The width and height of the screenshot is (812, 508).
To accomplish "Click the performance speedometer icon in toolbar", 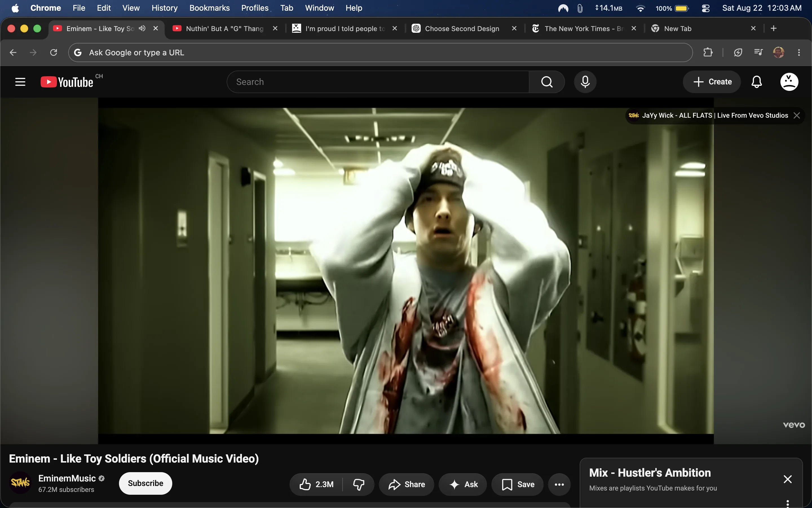I will point(738,52).
